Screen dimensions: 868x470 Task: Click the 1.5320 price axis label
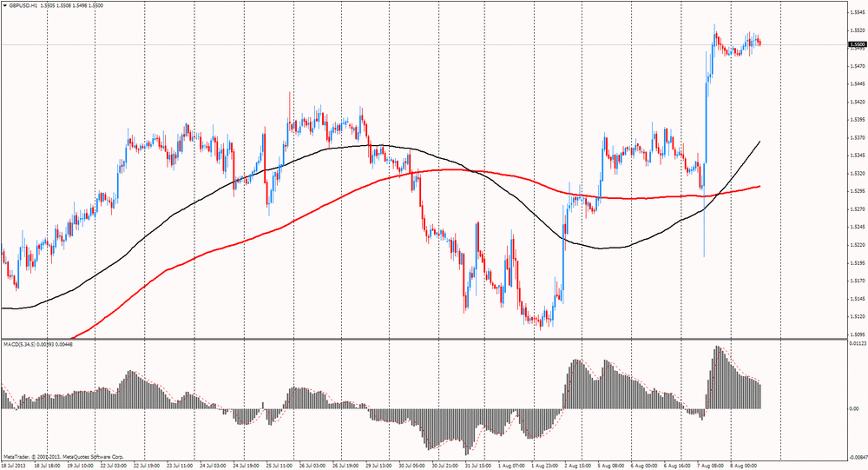point(858,174)
